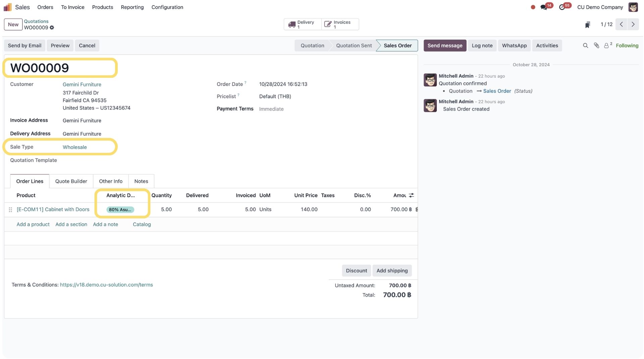Image resolution: width=644 pixels, height=359 pixels.
Task: Click the paperclip attachments icon
Action: (x=596, y=46)
